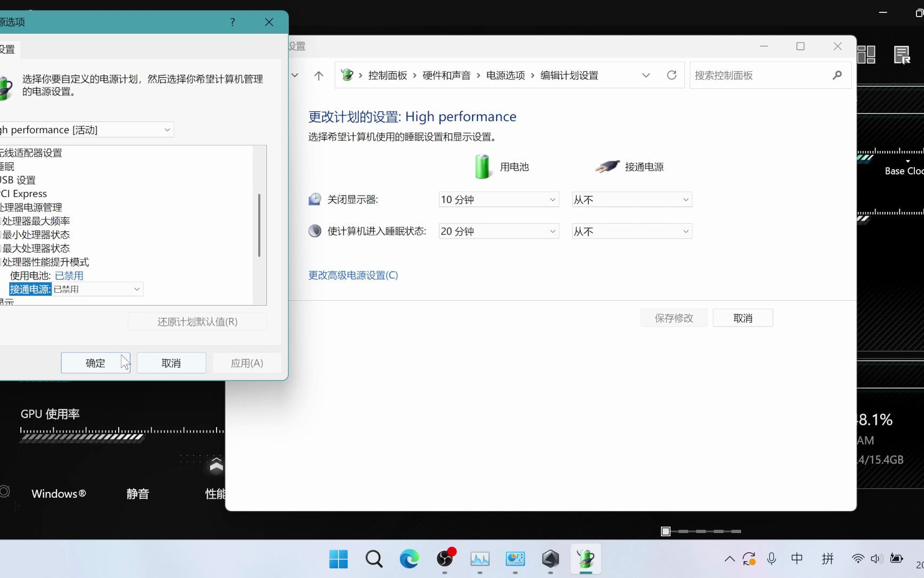Open the performance monitor taskbar app

pos(480,559)
